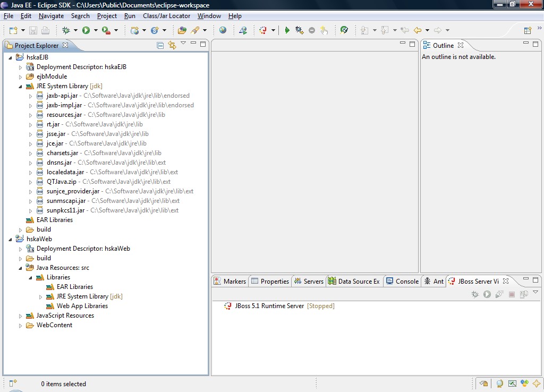The image size is (544, 392).
Task: Open the Window menu
Action: coord(209,16)
